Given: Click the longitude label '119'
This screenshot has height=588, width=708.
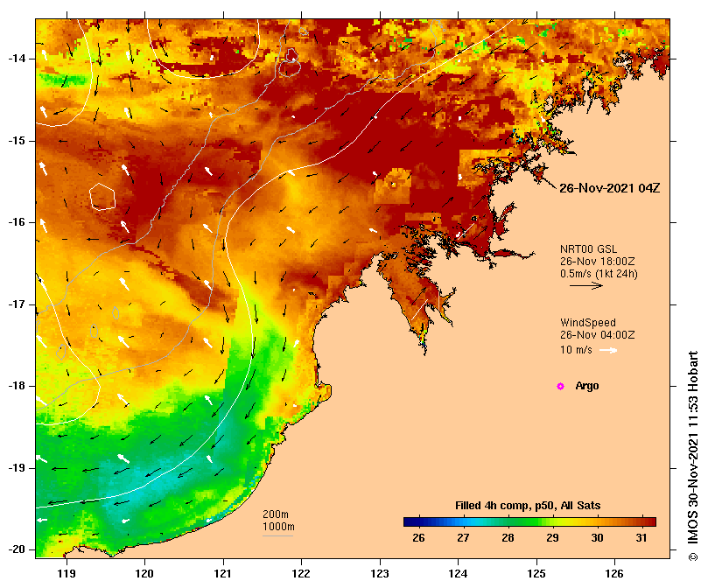Looking at the screenshot, I should tap(67, 574).
